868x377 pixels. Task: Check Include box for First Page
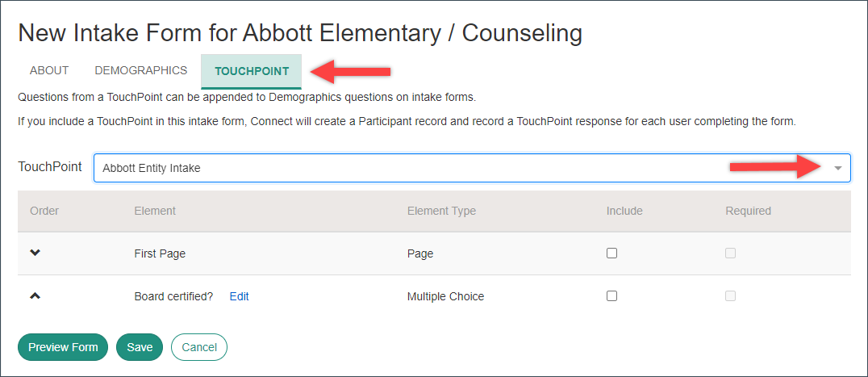pos(611,253)
